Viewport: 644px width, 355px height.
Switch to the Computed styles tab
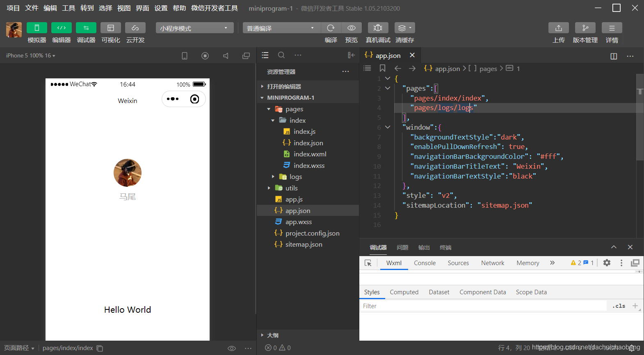[x=404, y=292]
